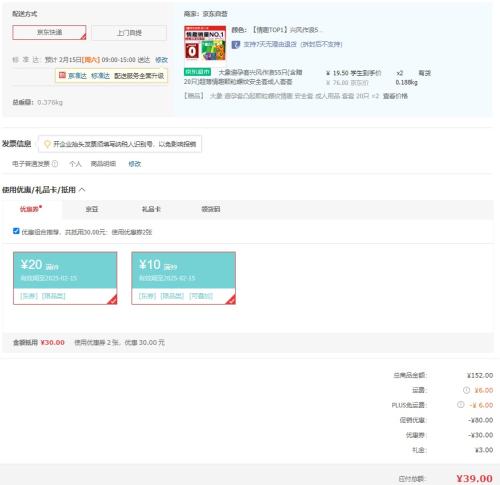Image resolution: width=500 pixels, height=485 pixels.
Task: Click the info icon beside the PLUS免运费 amount
Action: [x=461, y=405]
